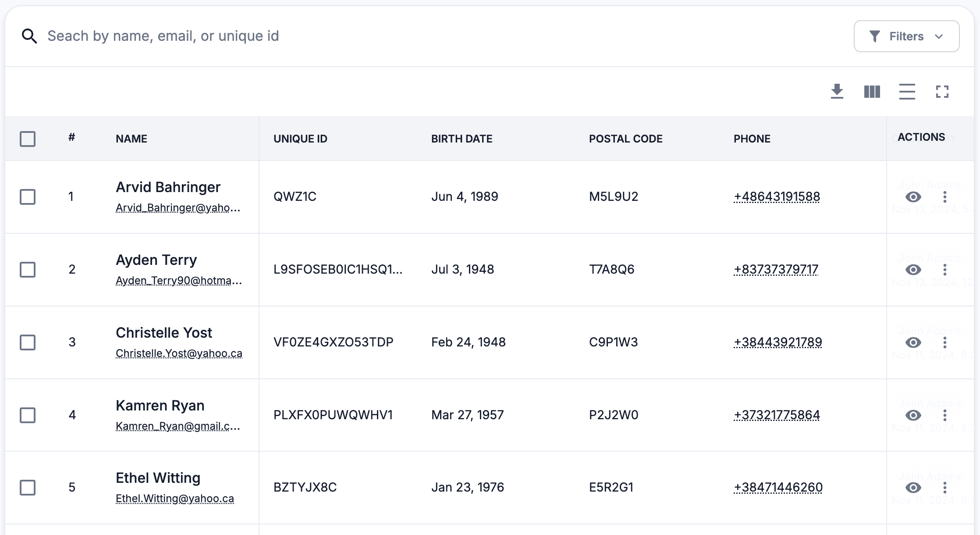Select all rows header checkbox
The width and height of the screenshot is (980, 535).
tap(28, 139)
